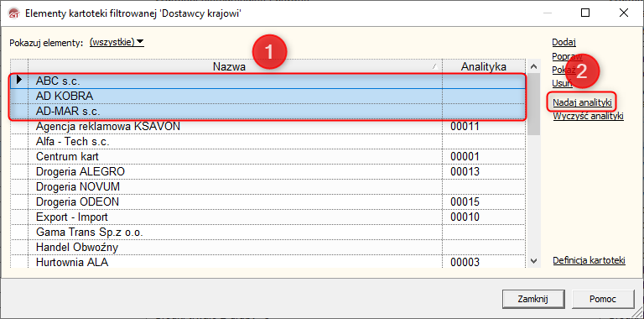Click the Dodaj link
This screenshot has height=319, width=644.
click(x=563, y=42)
